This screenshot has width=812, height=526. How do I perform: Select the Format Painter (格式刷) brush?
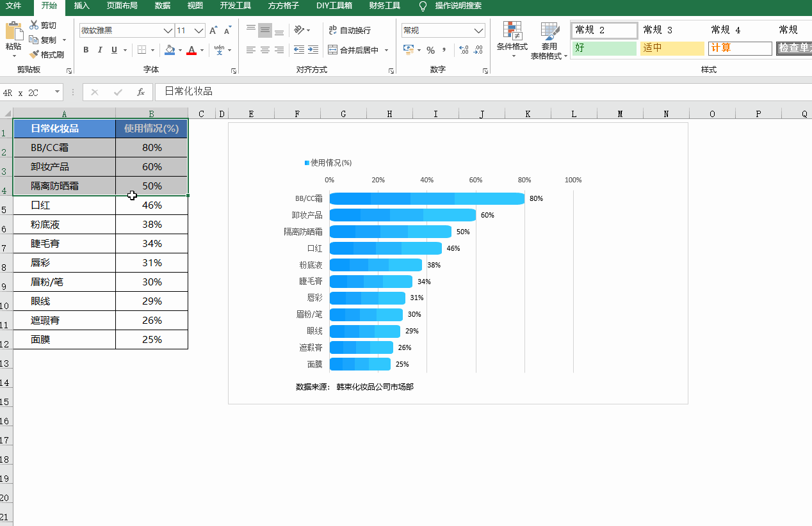tap(34, 54)
